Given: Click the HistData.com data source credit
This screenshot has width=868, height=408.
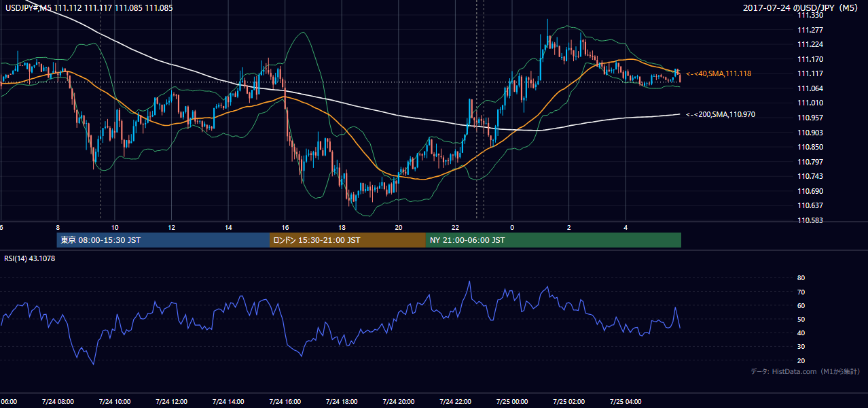Looking at the screenshot, I should click(x=806, y=371).
